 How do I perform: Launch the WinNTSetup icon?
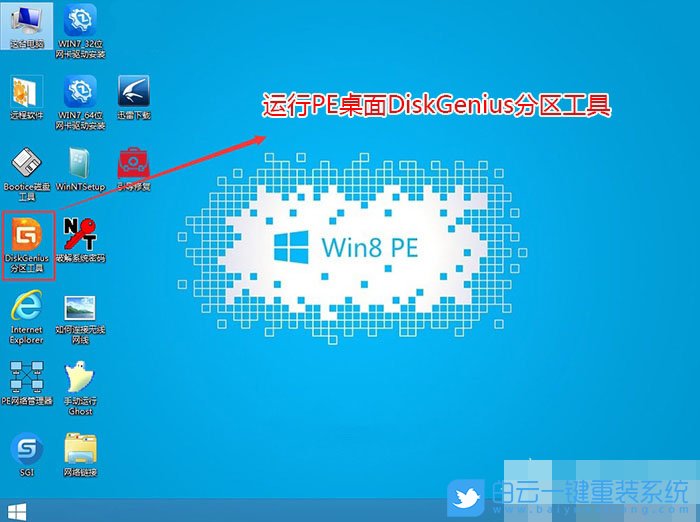(x=79, y=163)
